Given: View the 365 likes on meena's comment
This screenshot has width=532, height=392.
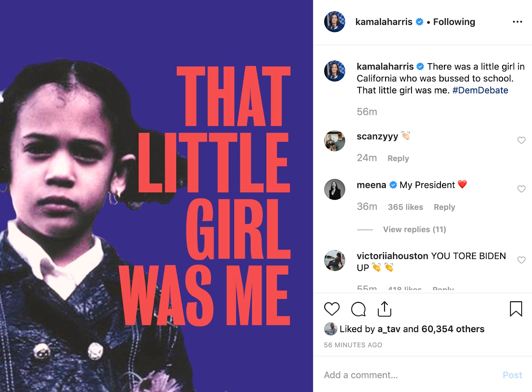Looking at the screenshot, I should (x=405, y=207).
